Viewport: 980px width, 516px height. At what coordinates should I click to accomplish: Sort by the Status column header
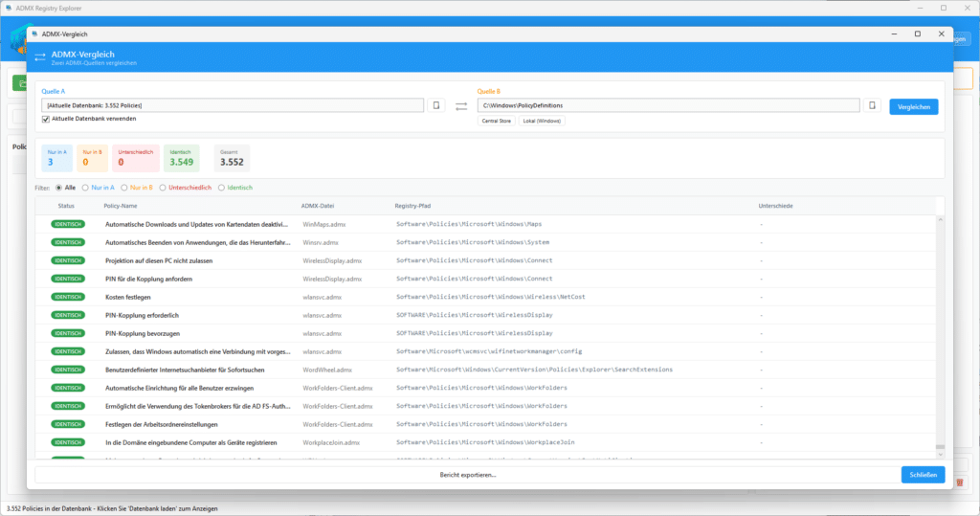click(x=66, y=206)
